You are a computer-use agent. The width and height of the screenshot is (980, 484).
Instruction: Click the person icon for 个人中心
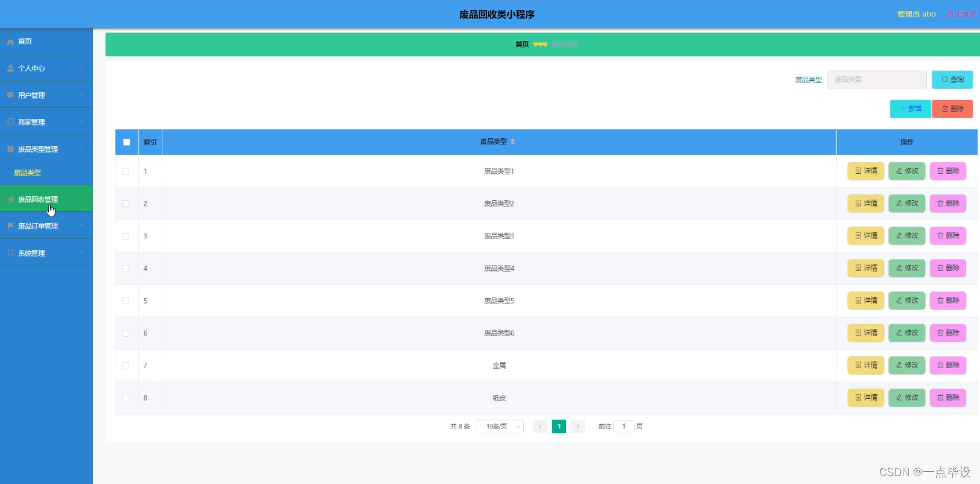tap(10, 68)
